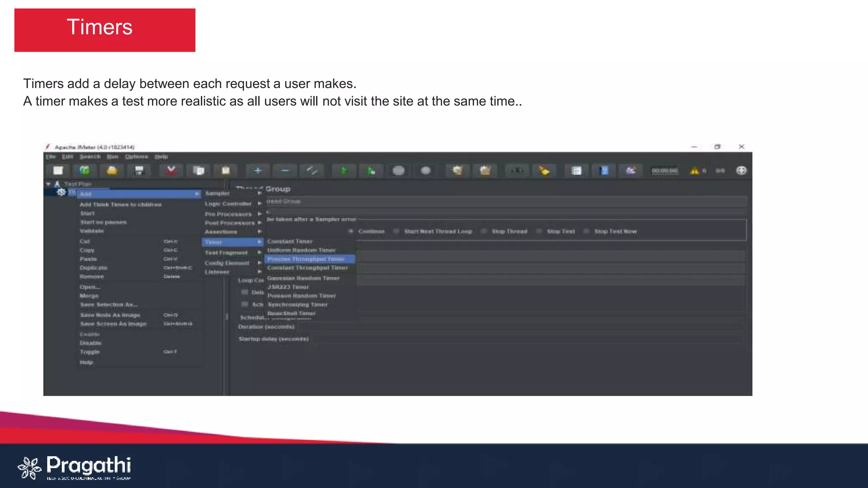Select the Stop Test radio button
The height and width of the screenshot is (488, 868).
point(539,231)
